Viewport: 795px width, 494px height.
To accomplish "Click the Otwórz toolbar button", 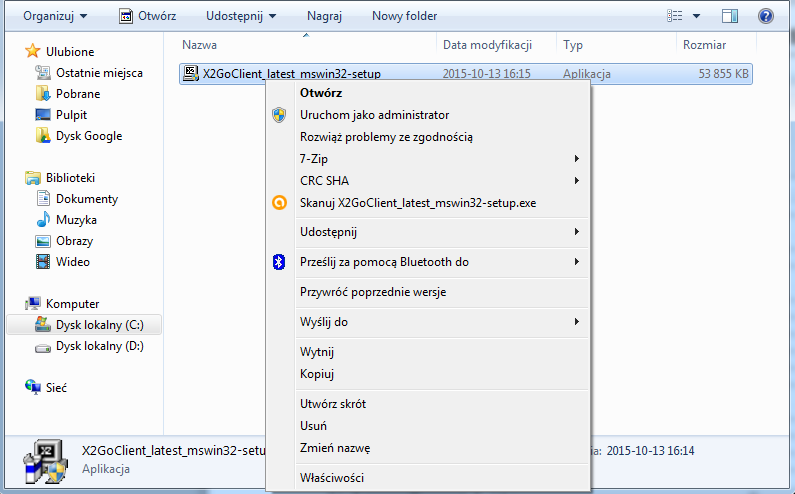I will [148, 16].
